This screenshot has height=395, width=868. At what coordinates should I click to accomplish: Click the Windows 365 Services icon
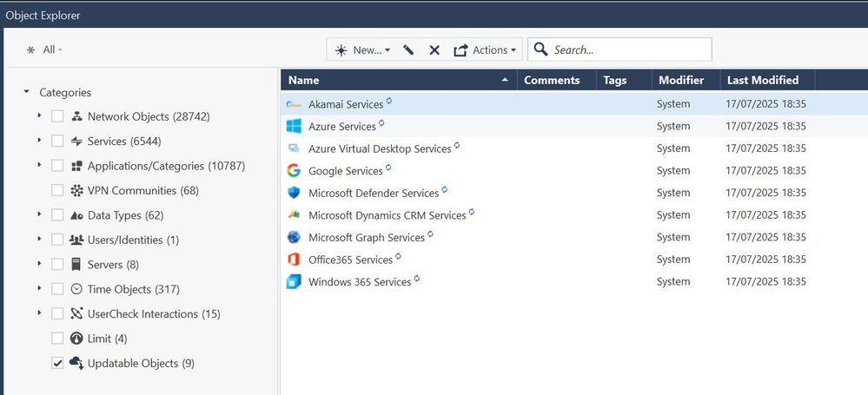click(294, 281)
